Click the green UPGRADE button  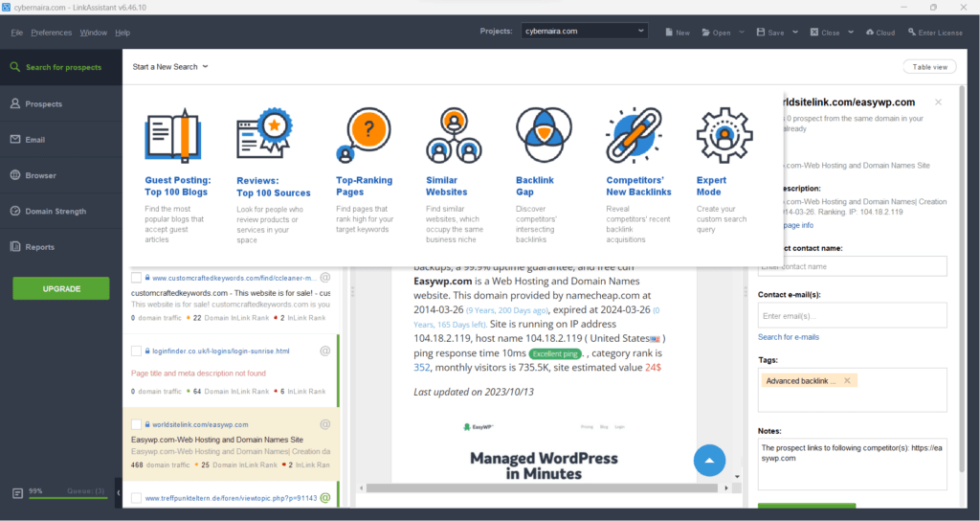[61, 289]
